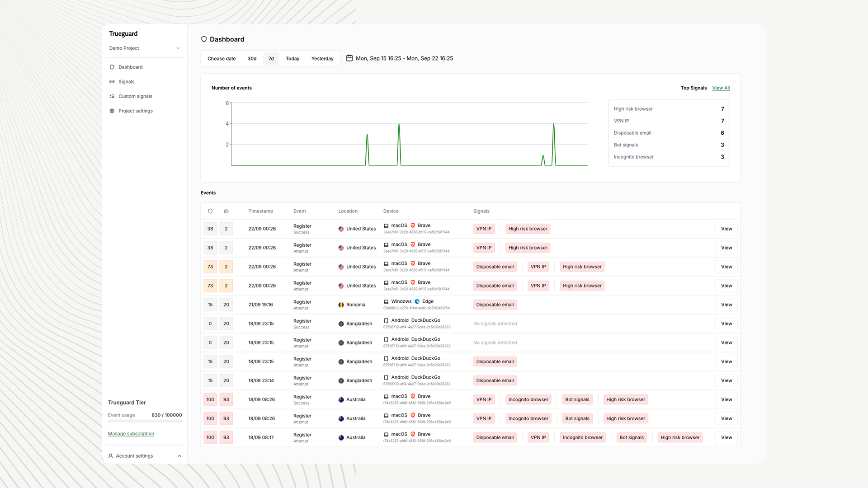This screenshot has height=488, width=868.
Task: Click the Android phone icon in Bangladesh row
Action: (x=386, y=320)
